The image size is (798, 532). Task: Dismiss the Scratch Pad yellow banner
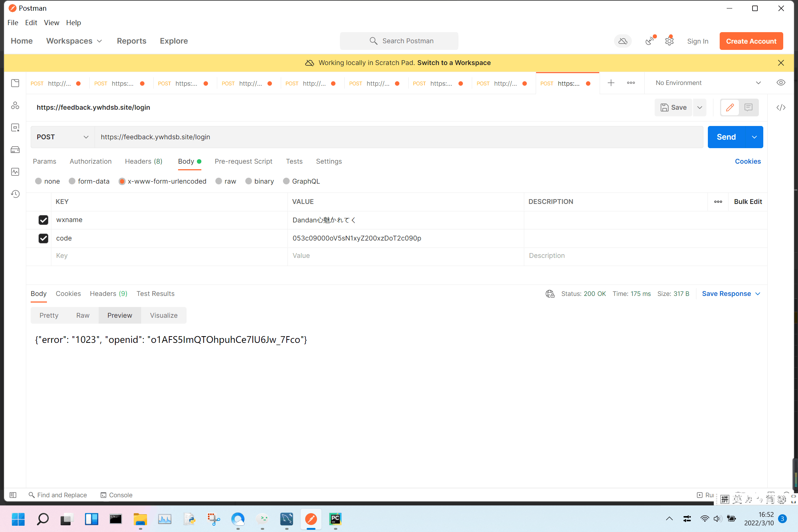[781, 63]
